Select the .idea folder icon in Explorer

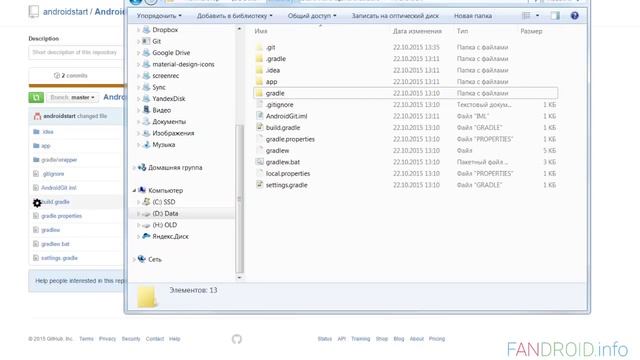(x=259, y=70)
